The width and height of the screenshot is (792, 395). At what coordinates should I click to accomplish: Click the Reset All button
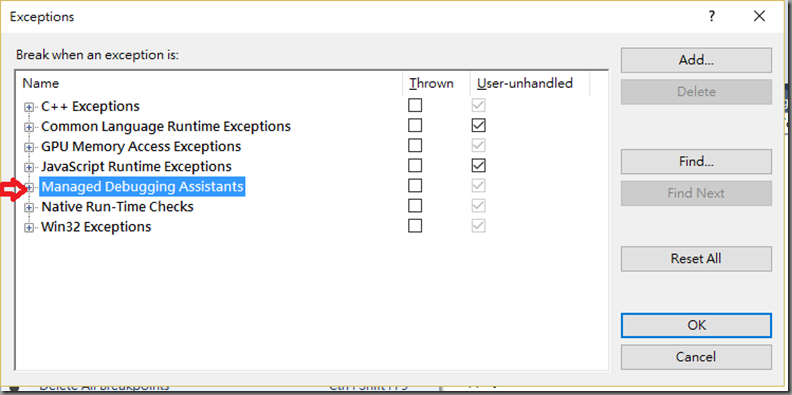tap(696, 259)
